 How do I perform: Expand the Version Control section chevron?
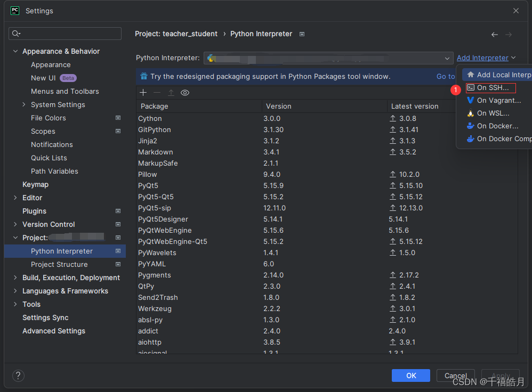point(15,224)
